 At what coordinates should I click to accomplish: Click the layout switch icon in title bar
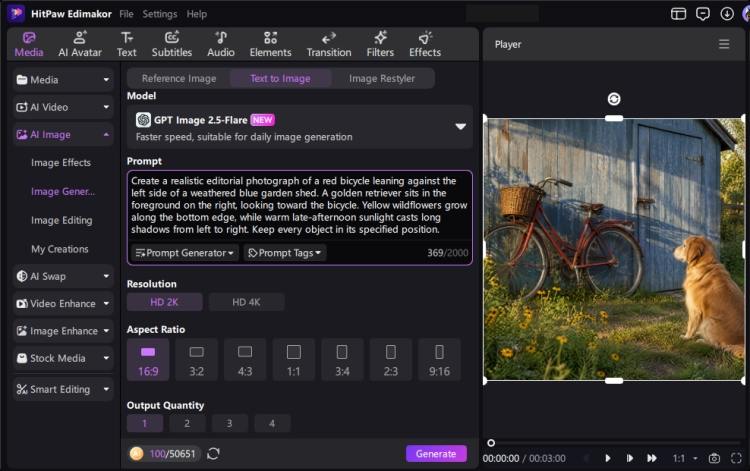(678, 14)
